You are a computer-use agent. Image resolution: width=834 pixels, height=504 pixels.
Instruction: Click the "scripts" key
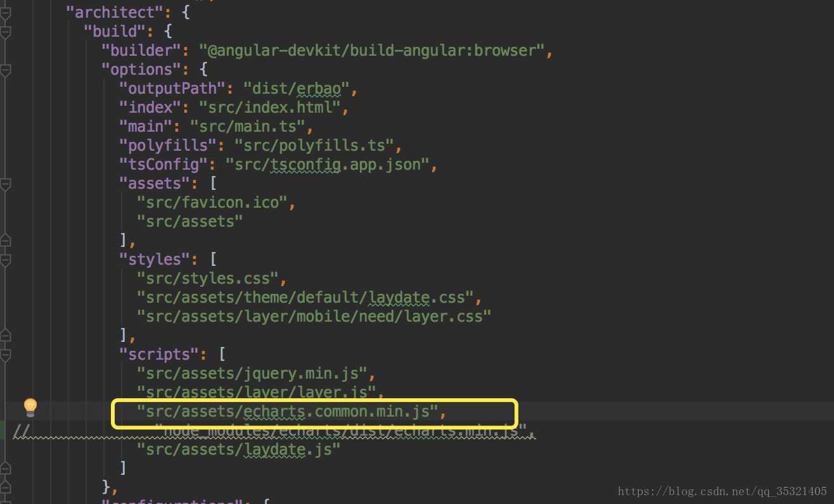coord(159,354)
